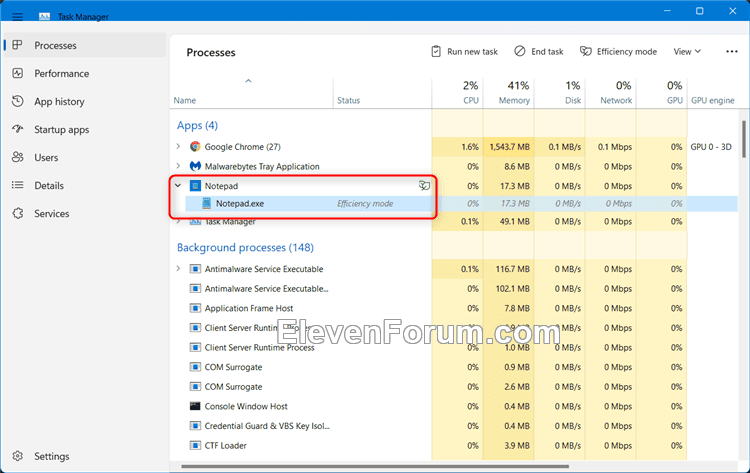The image size is (750, 473).
Task: Click the GPU 0 - 3D engine cell
Action: [711, 147]
